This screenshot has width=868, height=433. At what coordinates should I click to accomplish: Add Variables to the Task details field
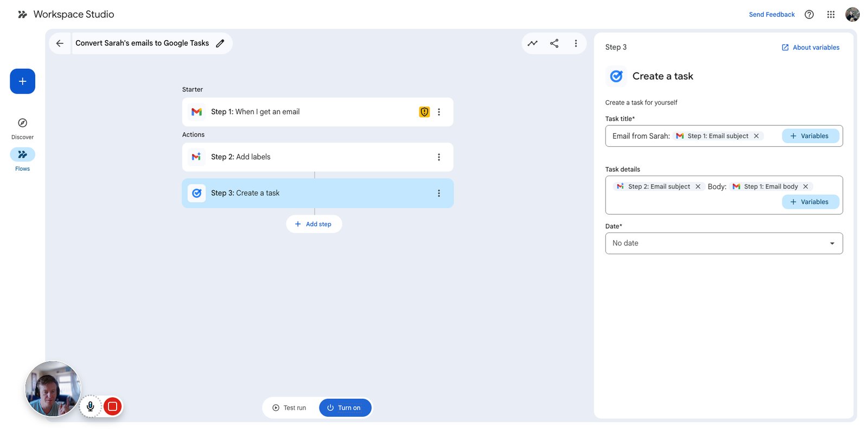tap(810, 202)
